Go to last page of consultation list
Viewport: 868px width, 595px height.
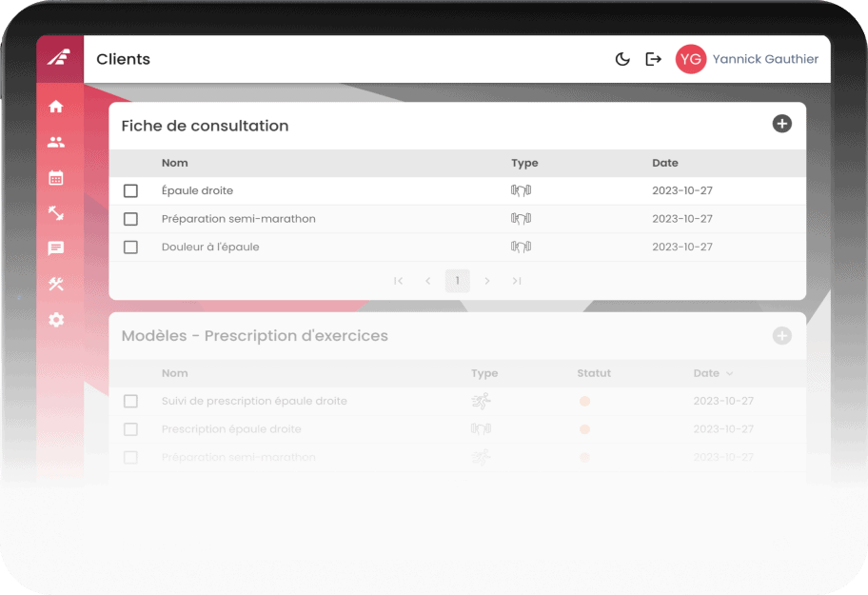[517, 281]
